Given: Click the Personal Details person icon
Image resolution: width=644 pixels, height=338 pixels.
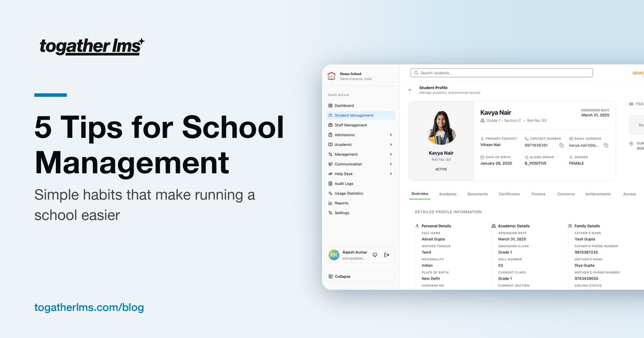Looking at the screenshot, I should pyautogui.click(x=418, y=226).
